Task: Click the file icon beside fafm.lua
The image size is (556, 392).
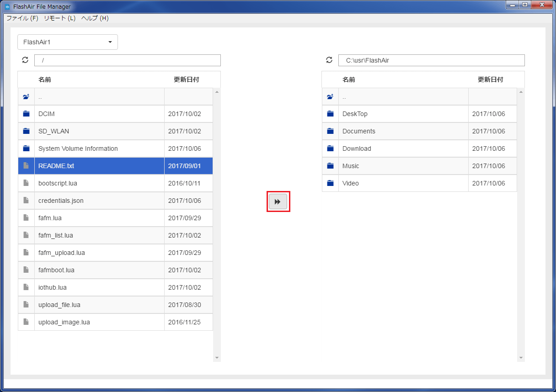Action: click(26, 218)
